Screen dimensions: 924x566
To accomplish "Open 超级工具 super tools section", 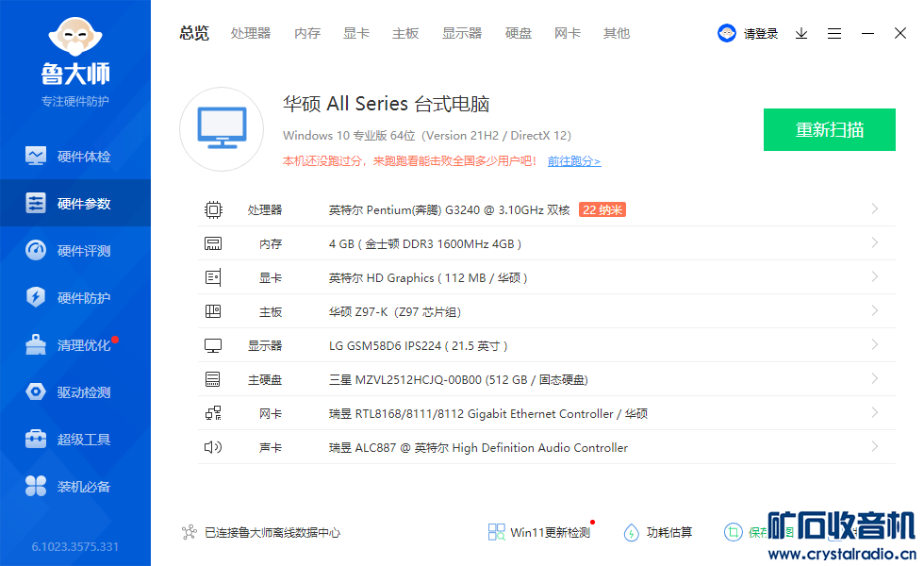I will coord(74,440).
